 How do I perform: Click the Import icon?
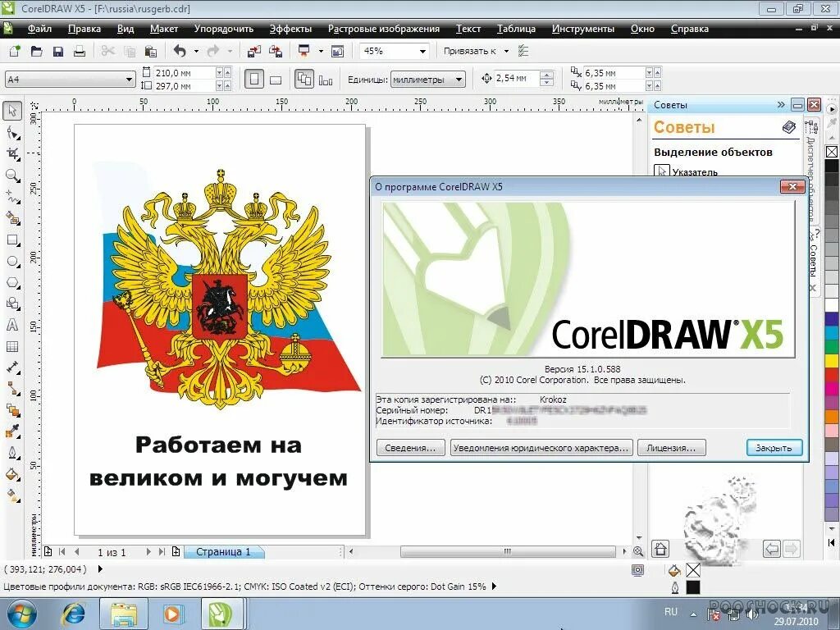pos(254,52)
